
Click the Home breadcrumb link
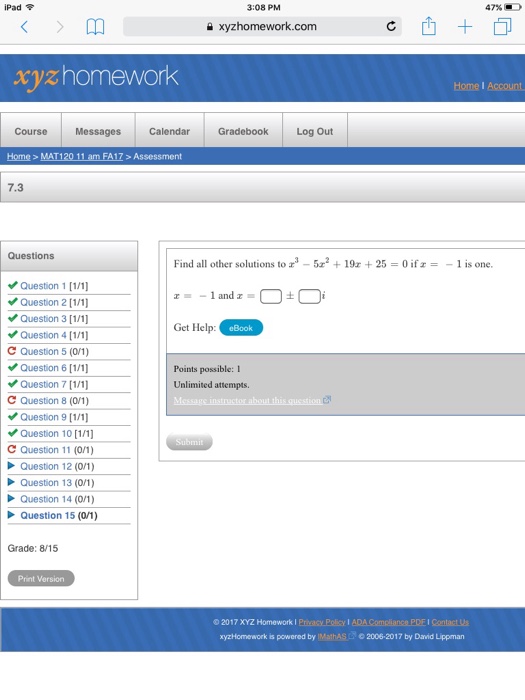tap(19, 156)
